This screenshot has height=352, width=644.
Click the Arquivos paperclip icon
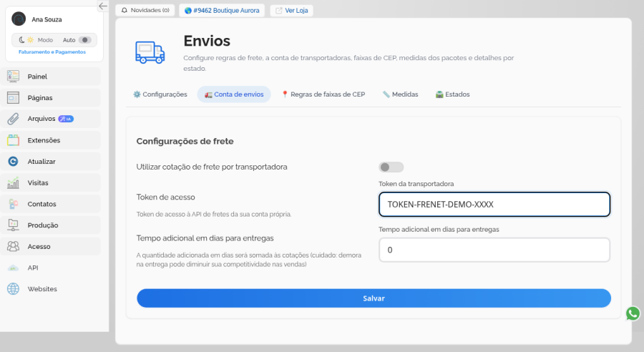click(13, 119)
